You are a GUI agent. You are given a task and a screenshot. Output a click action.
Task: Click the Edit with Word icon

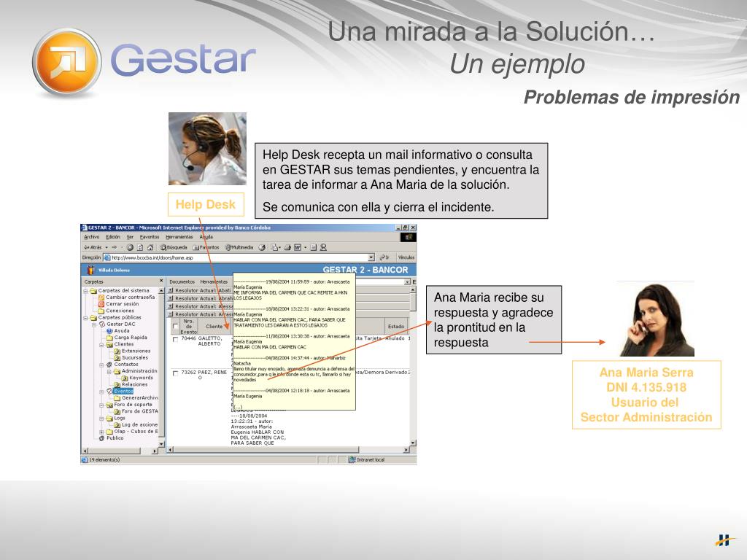298,247
